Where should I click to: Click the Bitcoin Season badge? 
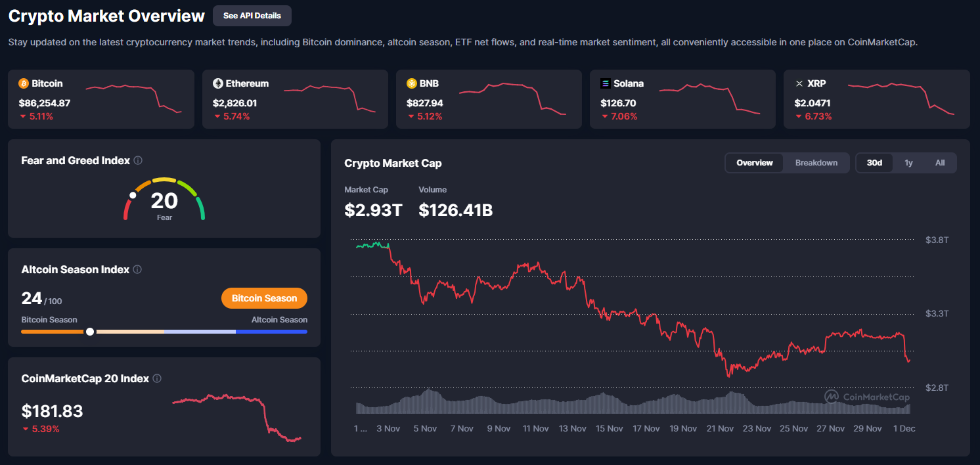click(x=264, y=298)
